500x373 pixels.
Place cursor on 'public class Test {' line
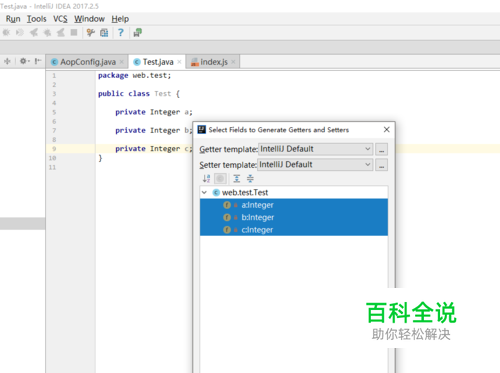[x=139, y=94]
